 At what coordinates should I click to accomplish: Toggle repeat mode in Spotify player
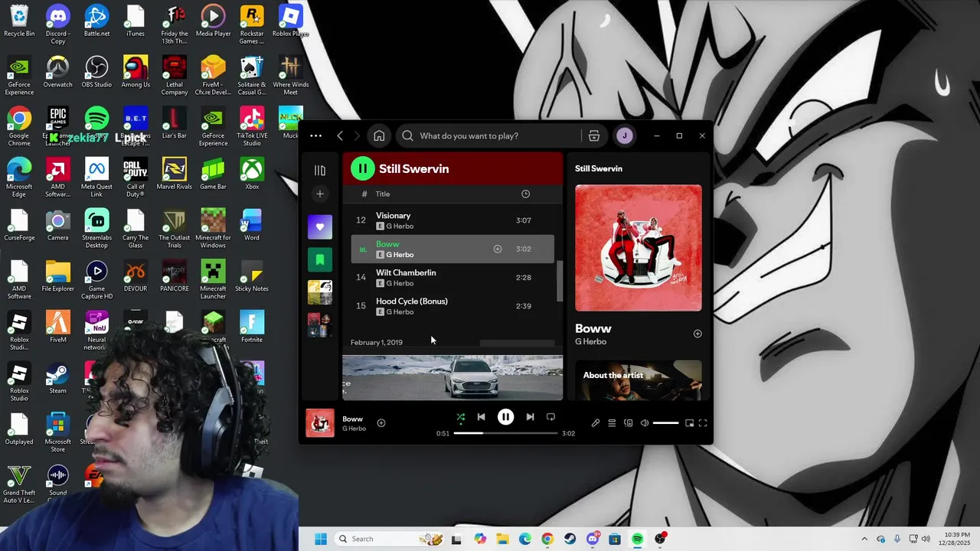click(550, 417)
